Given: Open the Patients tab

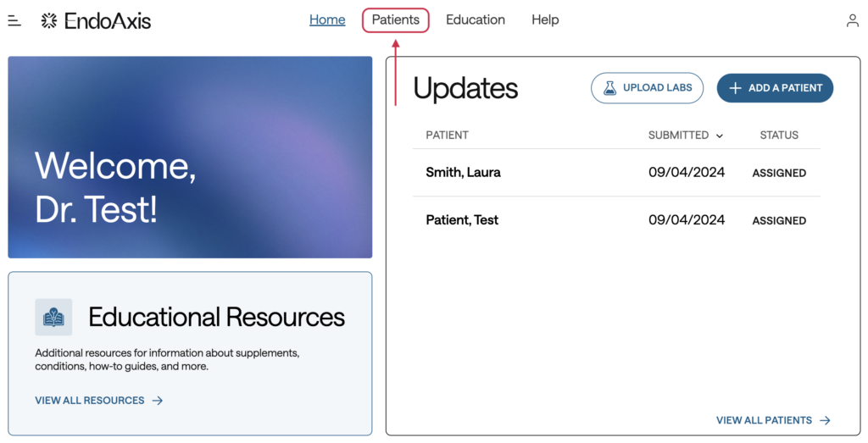Looking at the screenshot, I should 395,19.
